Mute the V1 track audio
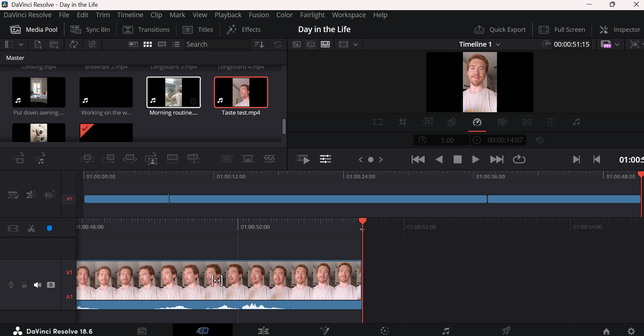This screenshot has height=336, width=644. tap(38, 285)
